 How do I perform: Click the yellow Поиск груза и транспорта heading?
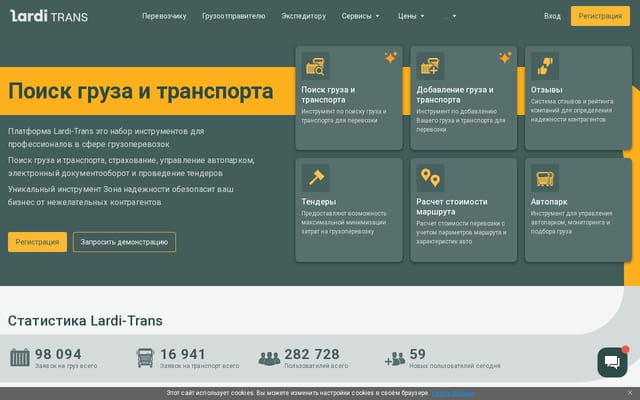pos(141,91)
